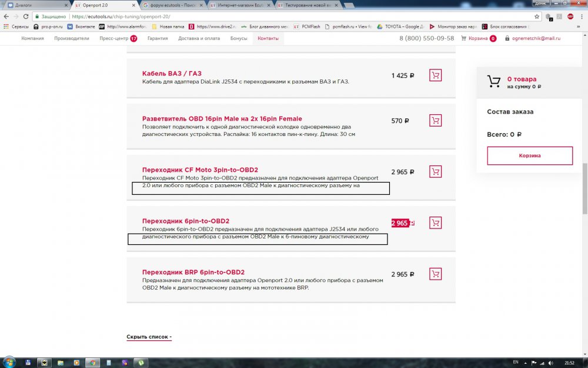Viewport: 588px width, 368px height.
Task: Bookmark this page with the star icon
Action: [536, 16]
